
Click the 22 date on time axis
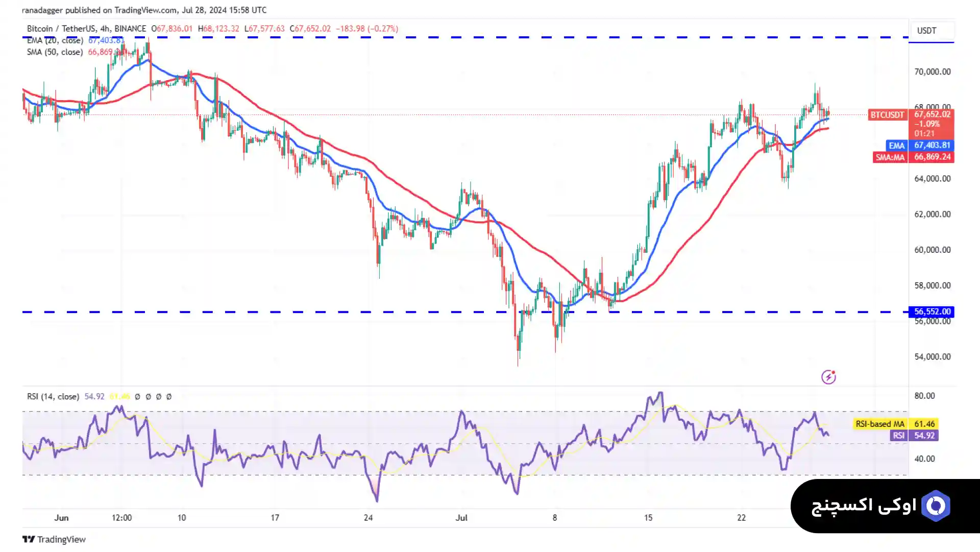(741, 518)
